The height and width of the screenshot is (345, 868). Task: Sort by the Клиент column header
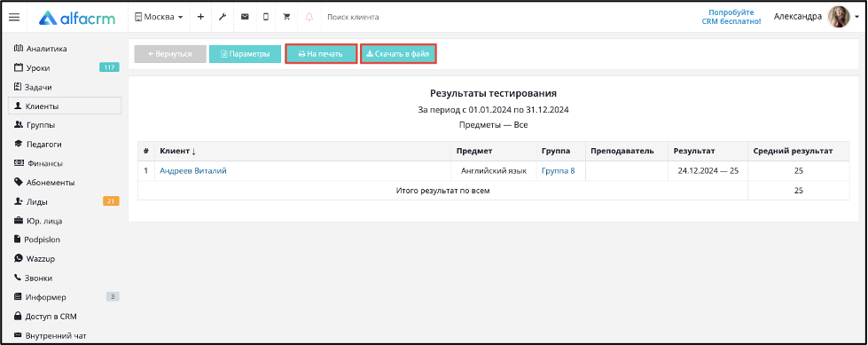(x=177, y=151)
